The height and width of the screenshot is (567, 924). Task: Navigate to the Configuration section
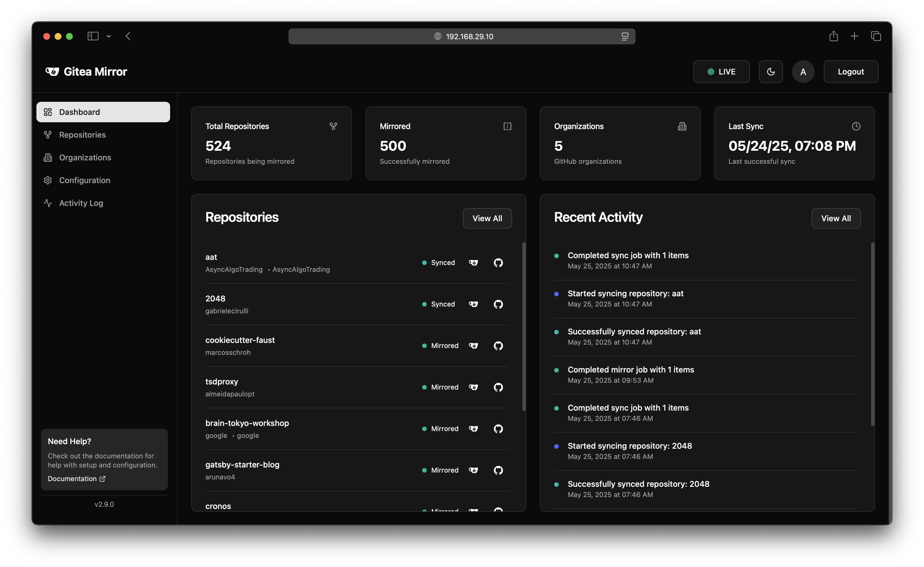(x=84, y=180)
